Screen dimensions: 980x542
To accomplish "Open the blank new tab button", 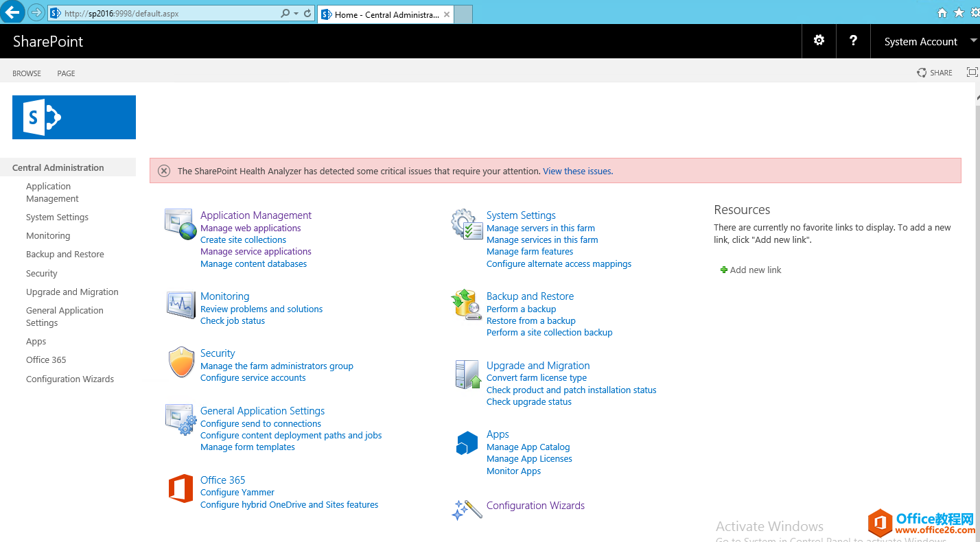I will pos(464,14).
